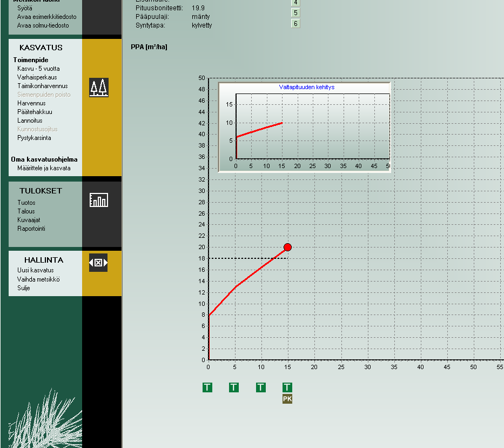This screenshot has width=504, height=448.
Task: Select Syötä in the sidebar
Action: click(25, 8)
